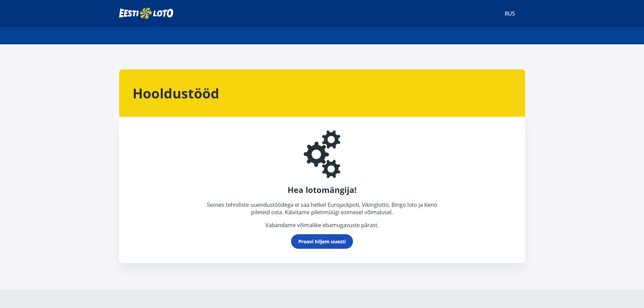Click the 'pileteid osta. Käivitame piletimüügi' text line
Viewport: 644px width, 308px height.
[322, 212]
